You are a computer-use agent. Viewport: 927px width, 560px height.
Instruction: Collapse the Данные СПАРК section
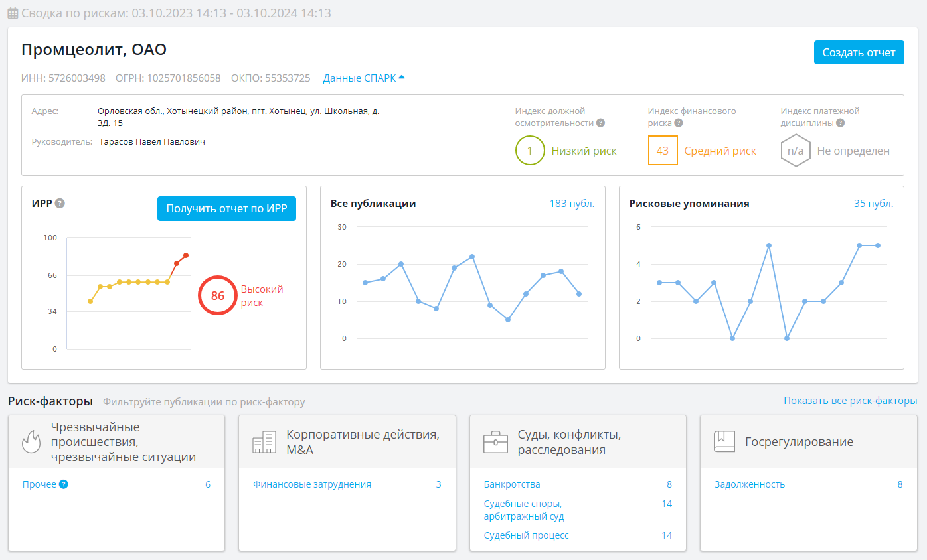(x=363, y=78)
